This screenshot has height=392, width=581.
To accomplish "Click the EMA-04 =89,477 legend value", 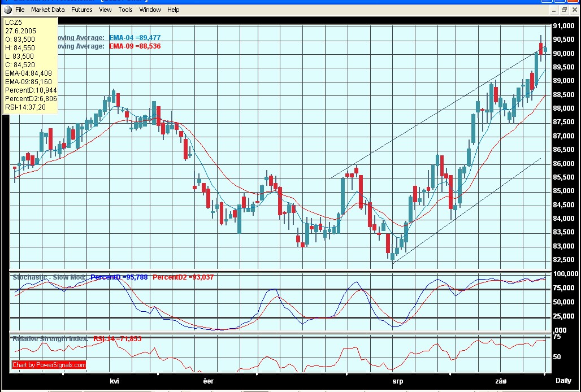I will (x=135, y=38).
